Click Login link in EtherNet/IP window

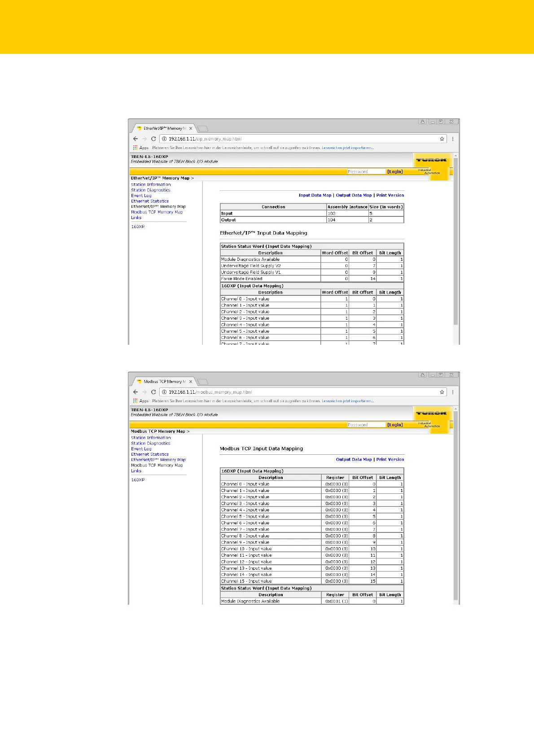(395, 171)
